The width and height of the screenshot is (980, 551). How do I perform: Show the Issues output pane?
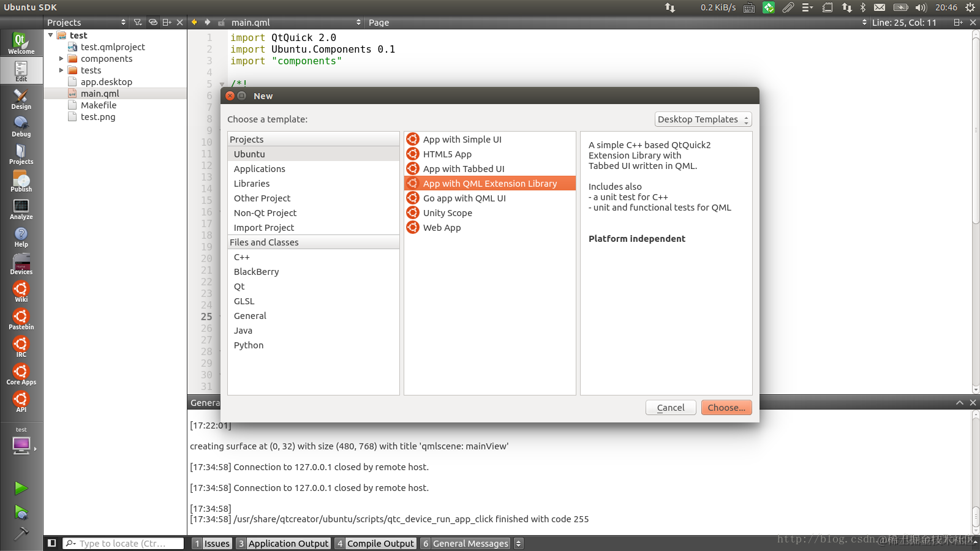tap(212, 543)
